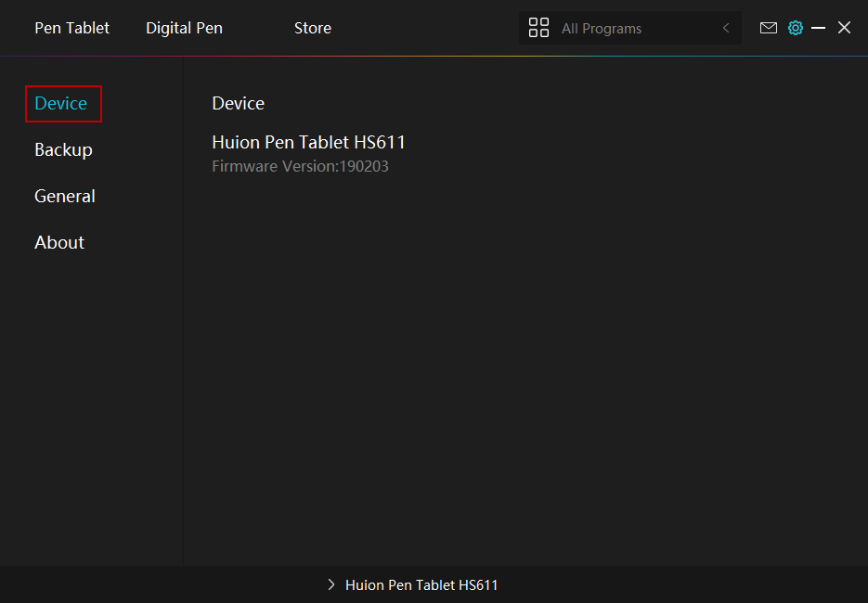Viewport: 868px width, 603px height.
Task: Click the Device section heading
Action: click(x=238, y=104)
